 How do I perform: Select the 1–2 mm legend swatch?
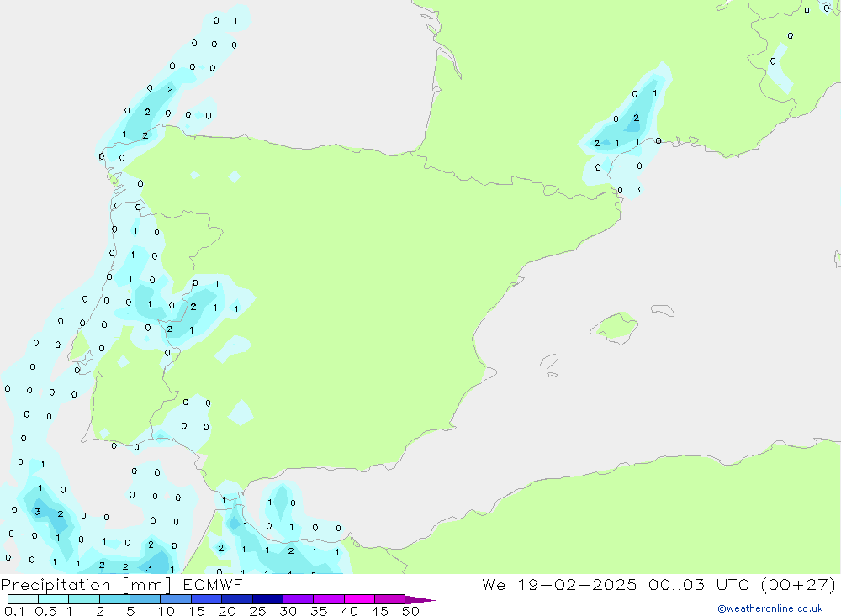click(x=84, y=599)
